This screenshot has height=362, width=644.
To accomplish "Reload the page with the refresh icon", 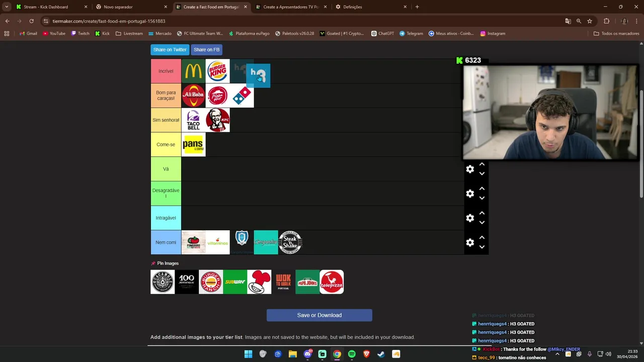I will (31, 21).
